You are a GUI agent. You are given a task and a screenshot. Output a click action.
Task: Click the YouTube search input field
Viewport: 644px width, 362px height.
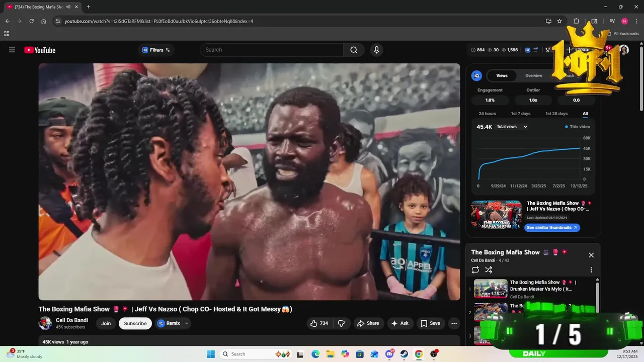coord(272,50)
